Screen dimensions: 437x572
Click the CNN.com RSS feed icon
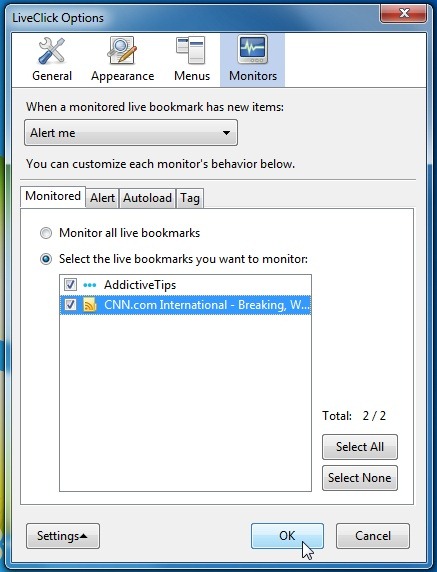click(90, 305)
